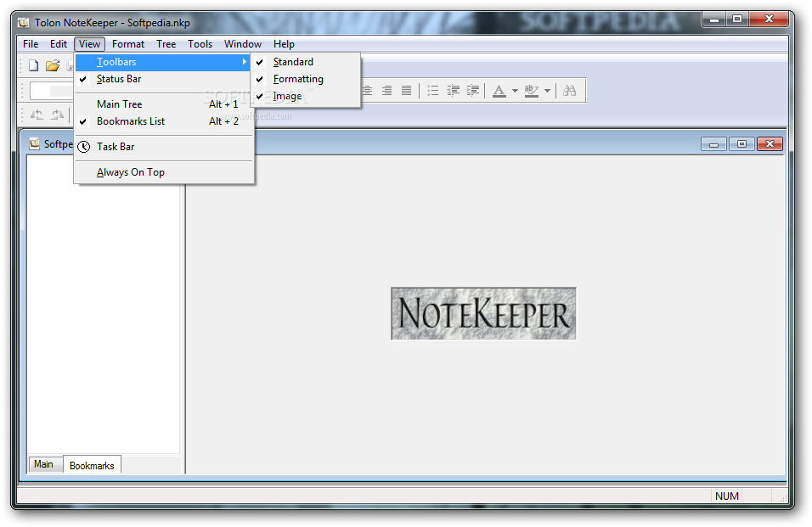Open the Task Bar menu entry
The height and width of the screenshot is (527, 812).
coord(164,147)
